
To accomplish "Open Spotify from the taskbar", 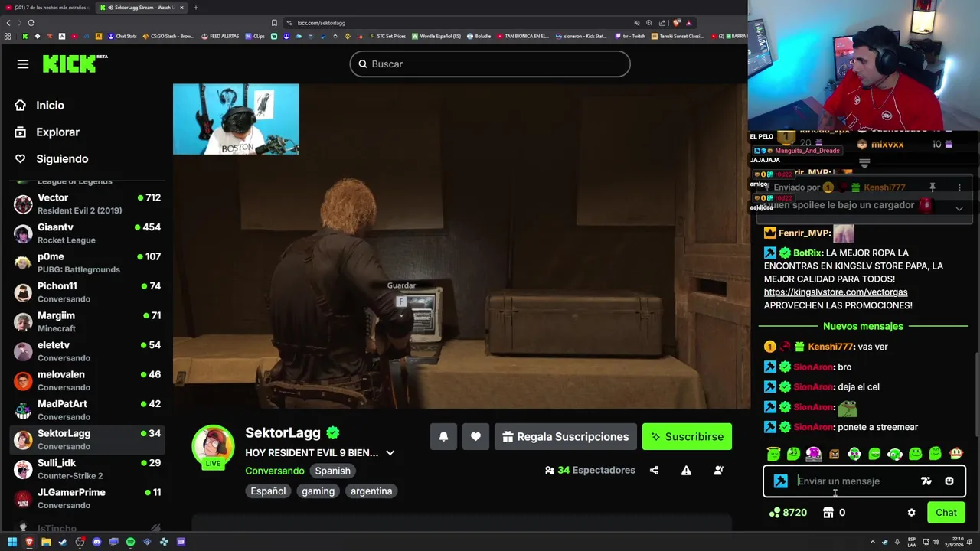I will [130, 542].
